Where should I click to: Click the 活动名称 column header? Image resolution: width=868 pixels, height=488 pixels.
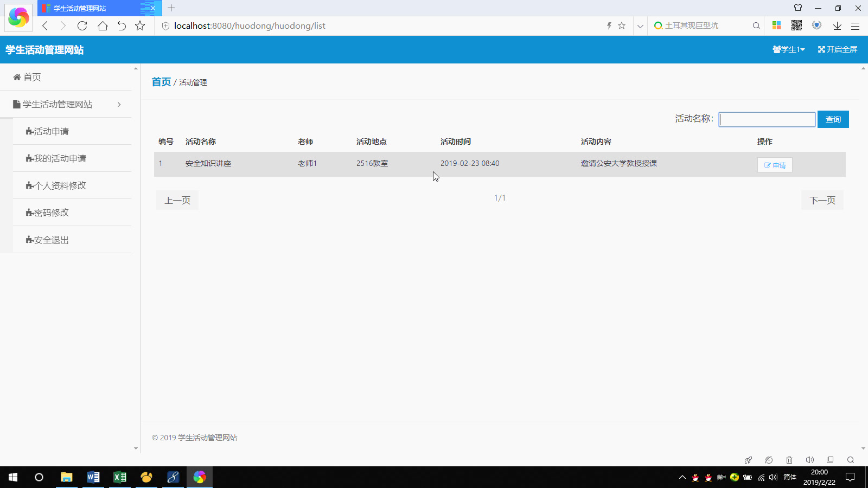pos(201,142)
